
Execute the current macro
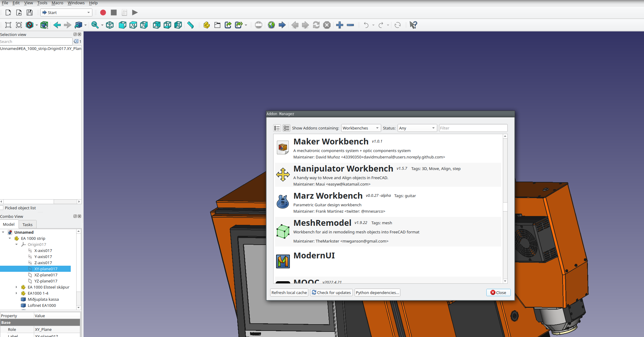(134, 12)
